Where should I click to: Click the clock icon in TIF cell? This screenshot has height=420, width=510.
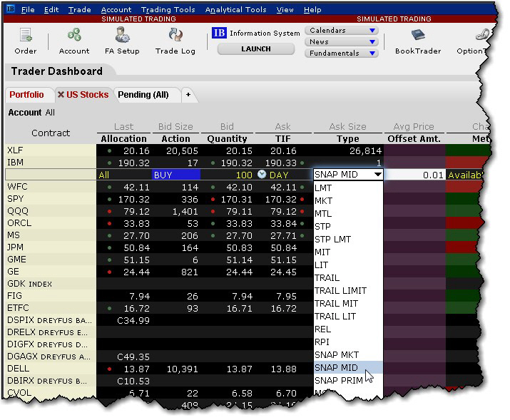coord(262,174)
